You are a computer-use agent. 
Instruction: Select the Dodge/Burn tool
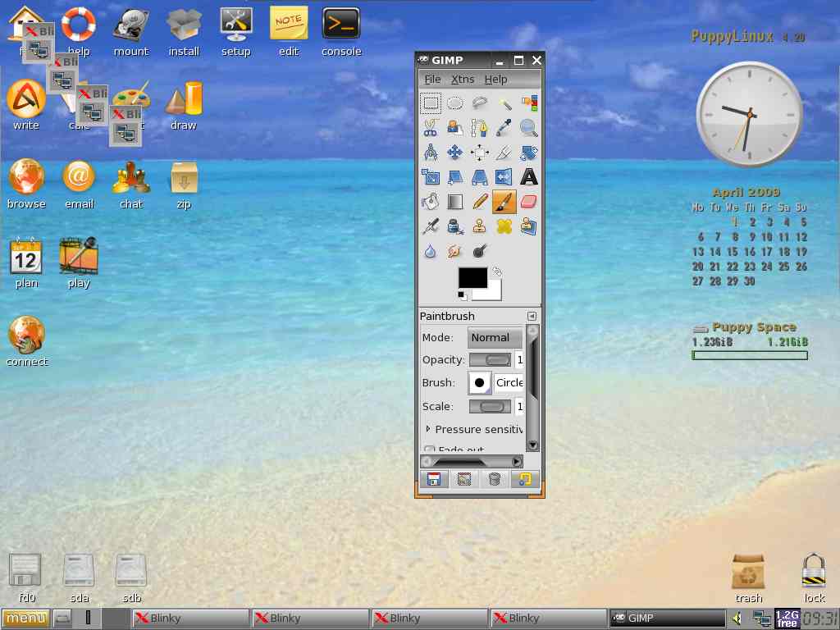479,251
